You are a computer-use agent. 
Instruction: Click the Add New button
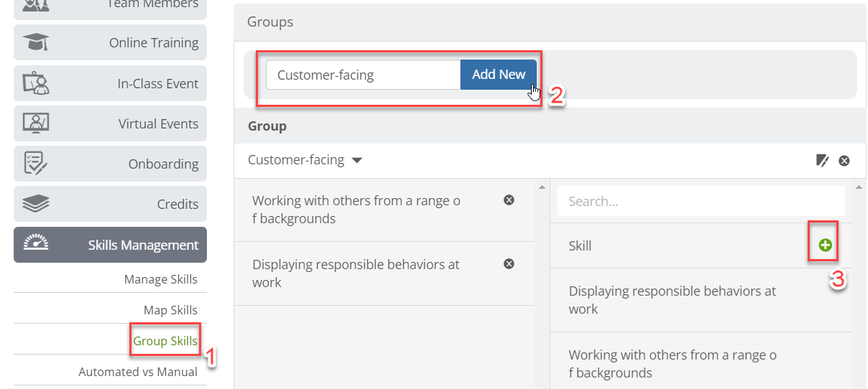click(499, 75)
